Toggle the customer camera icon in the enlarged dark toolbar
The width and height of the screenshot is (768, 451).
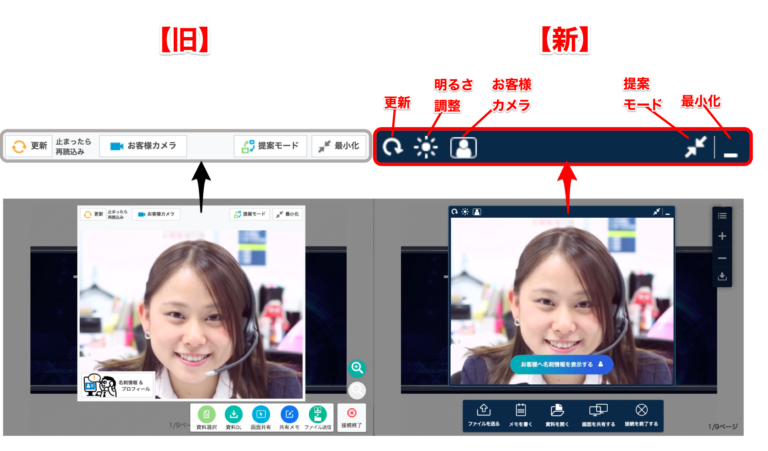click(463, 148)
